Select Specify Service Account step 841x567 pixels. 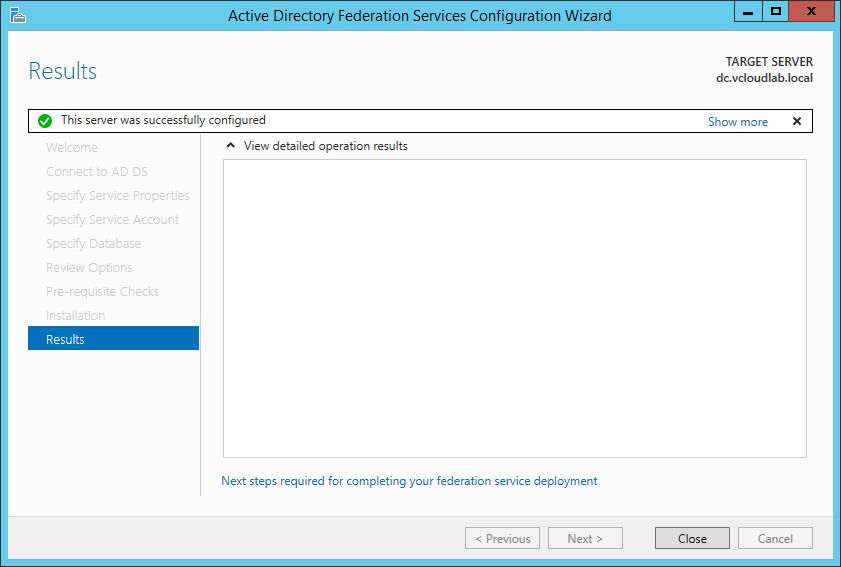(112, 220)
